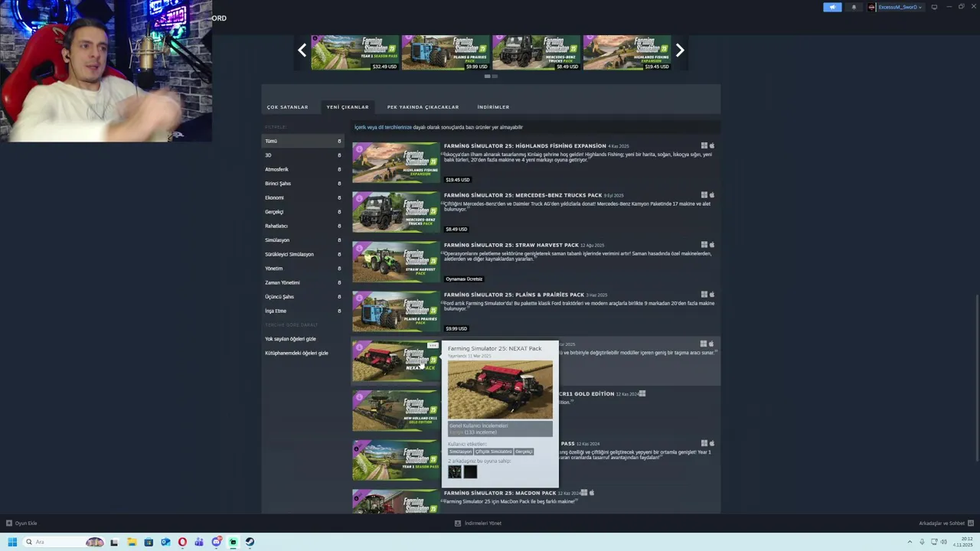This screenshot has width=980, height=551.
Task: Click 'Oyun Ekle' at bottom left
Action: tap(21, 523)
